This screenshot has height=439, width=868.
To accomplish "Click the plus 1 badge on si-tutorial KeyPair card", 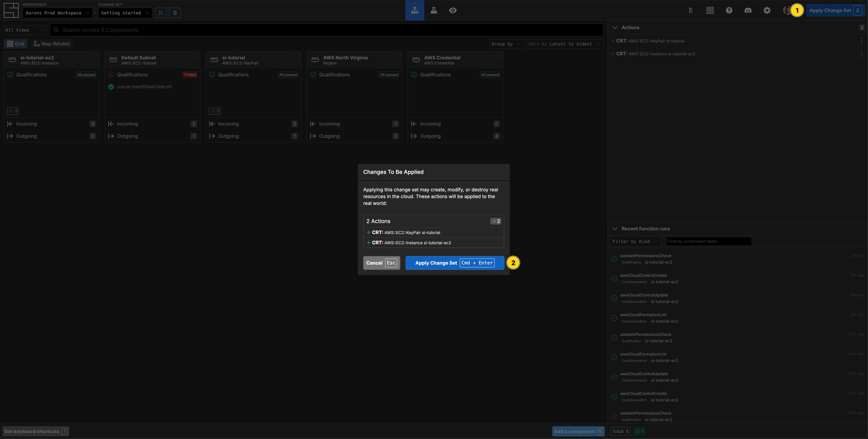I will click(215, 111).
